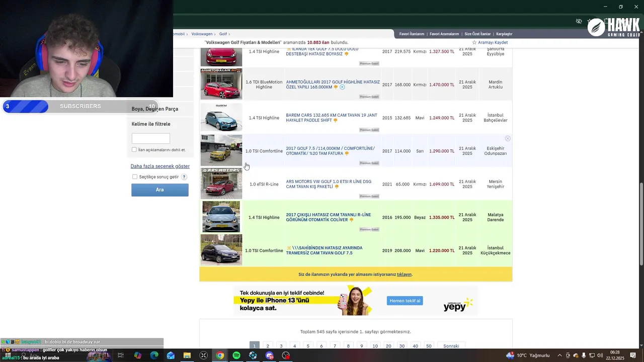Go to results page 10
The width and height of the screenshot is (644, 362).
tap(375, 346)
